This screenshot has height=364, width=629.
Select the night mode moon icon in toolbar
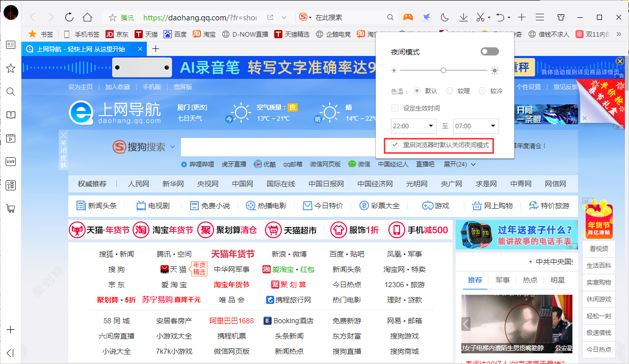pos(444,17)
